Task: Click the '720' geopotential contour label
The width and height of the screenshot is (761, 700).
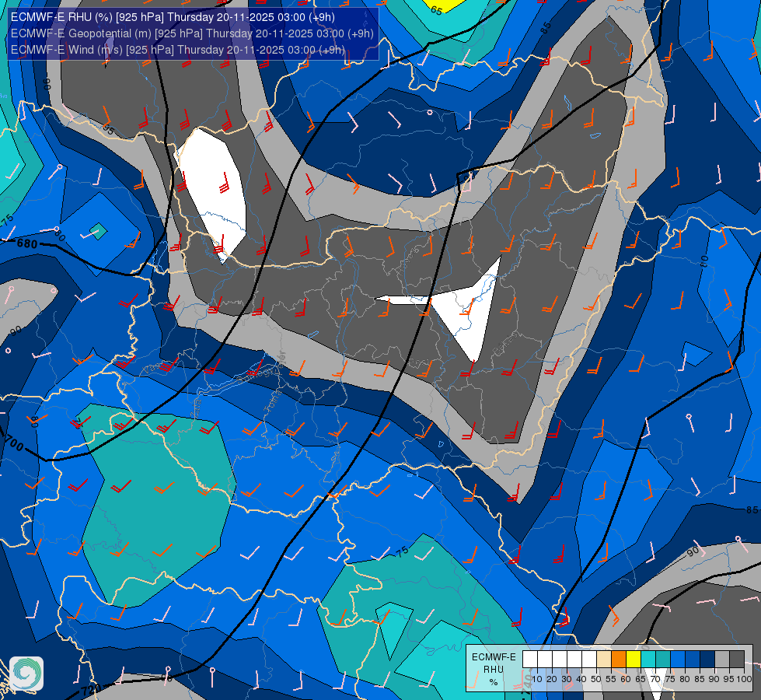Action: (91, 689)
